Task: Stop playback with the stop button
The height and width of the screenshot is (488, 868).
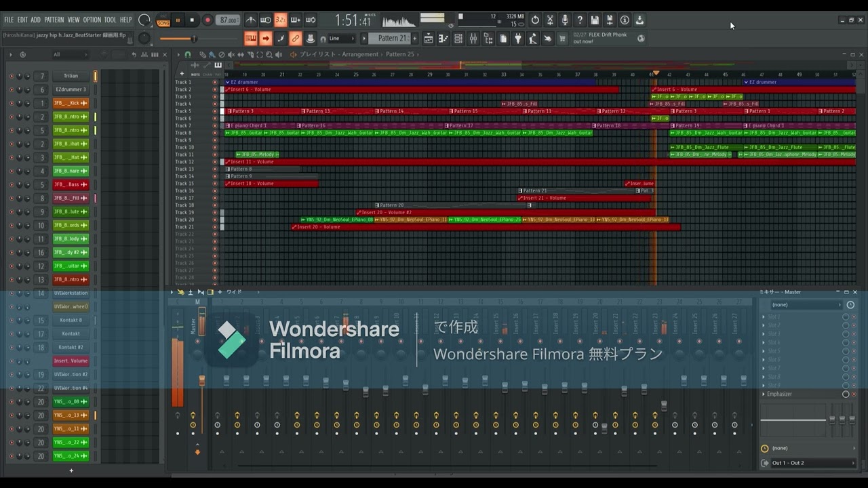Action: click(192, 20)
